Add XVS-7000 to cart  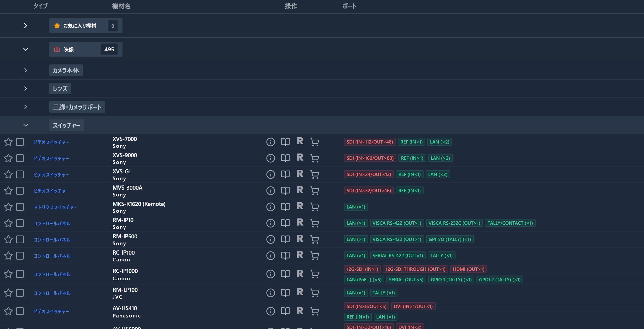pos(314,142)
